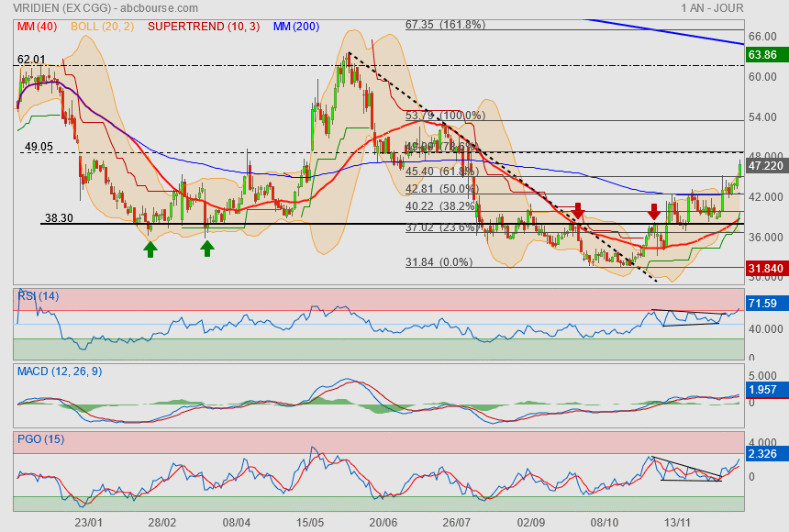Click the 38.30 support level label
Screen dimensions: 789x532
(59, 218)
